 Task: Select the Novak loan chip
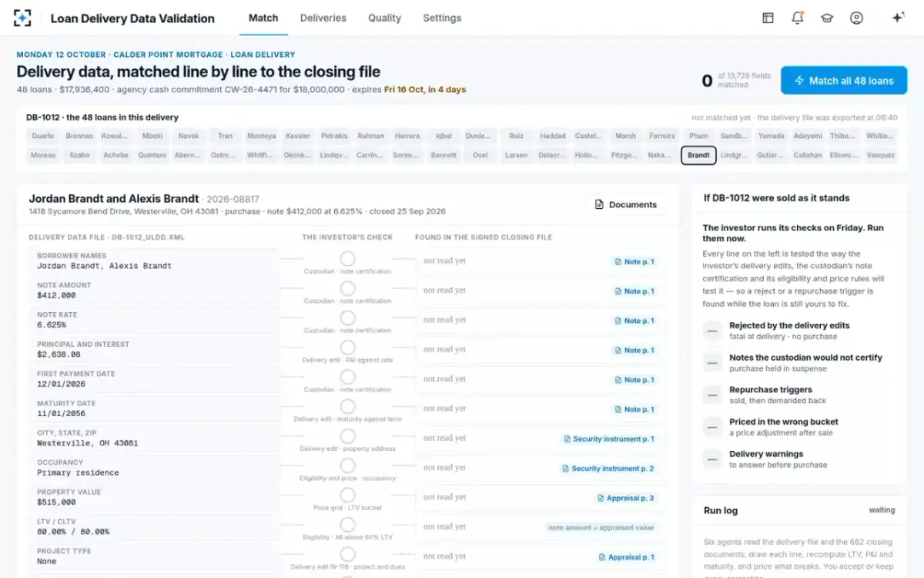189,136
